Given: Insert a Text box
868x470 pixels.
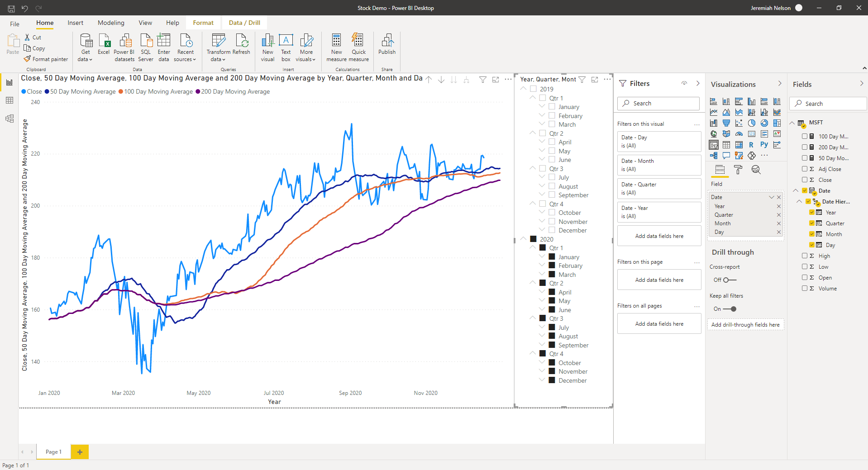Looking at the screenshot, I should tap(286, 47).
